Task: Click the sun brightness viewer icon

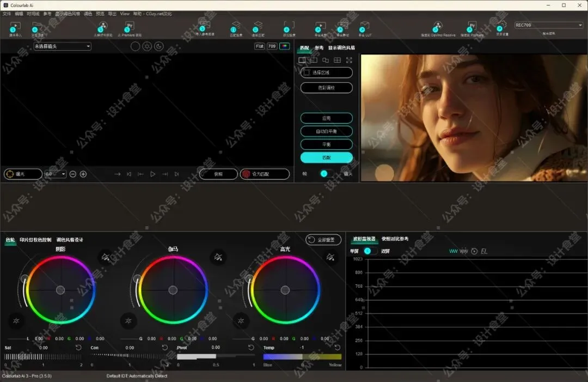Action: click(x=148, y=46)
